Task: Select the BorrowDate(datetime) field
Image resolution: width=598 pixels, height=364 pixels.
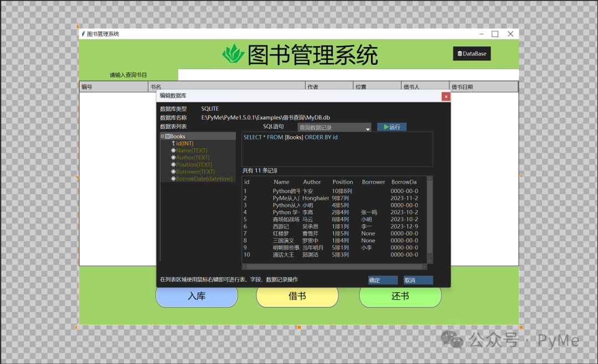Action: 204,179
